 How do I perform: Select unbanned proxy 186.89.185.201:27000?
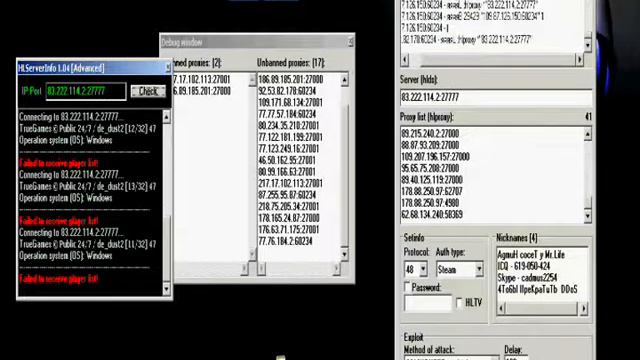coord(291,79)
